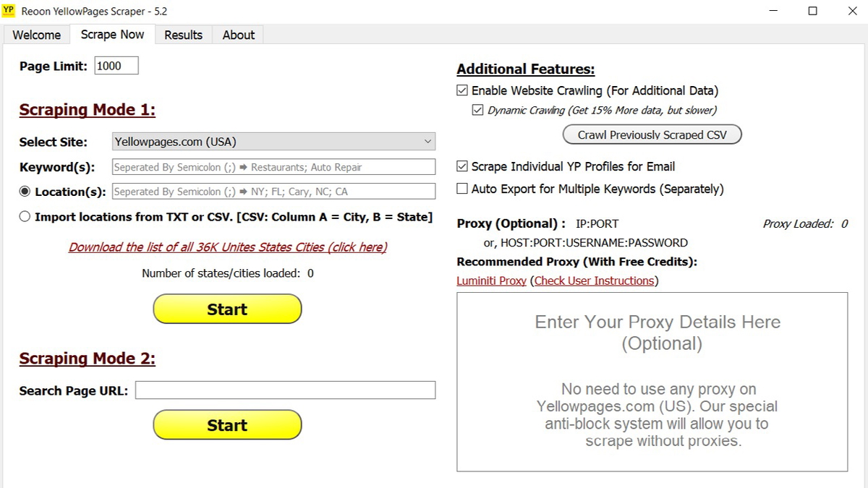
Task: Open the Check User Instructions link
Action: 593,281
